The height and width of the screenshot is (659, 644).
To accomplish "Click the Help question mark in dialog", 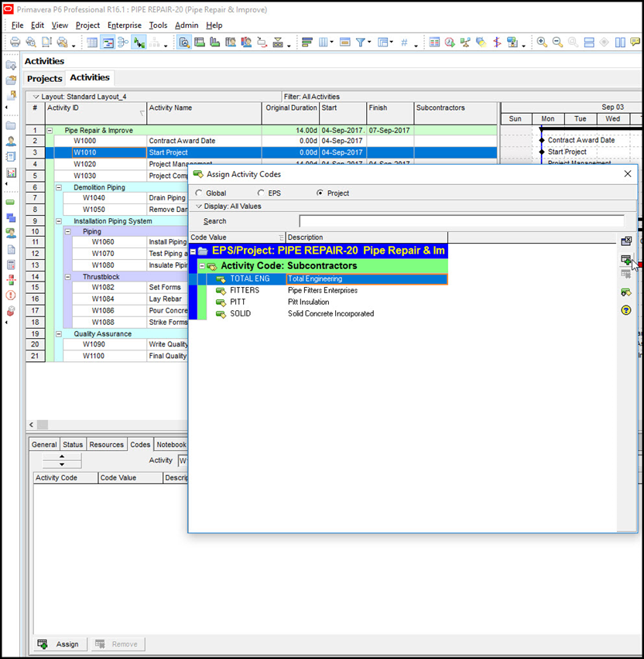I will click(x=626, y=310).
